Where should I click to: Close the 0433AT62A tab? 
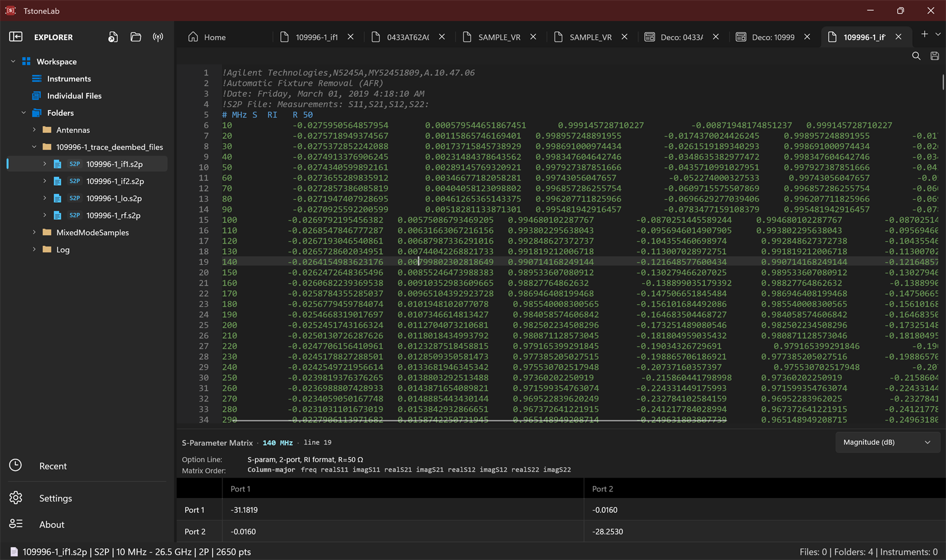pyautogui.click(x=442, y=37)
